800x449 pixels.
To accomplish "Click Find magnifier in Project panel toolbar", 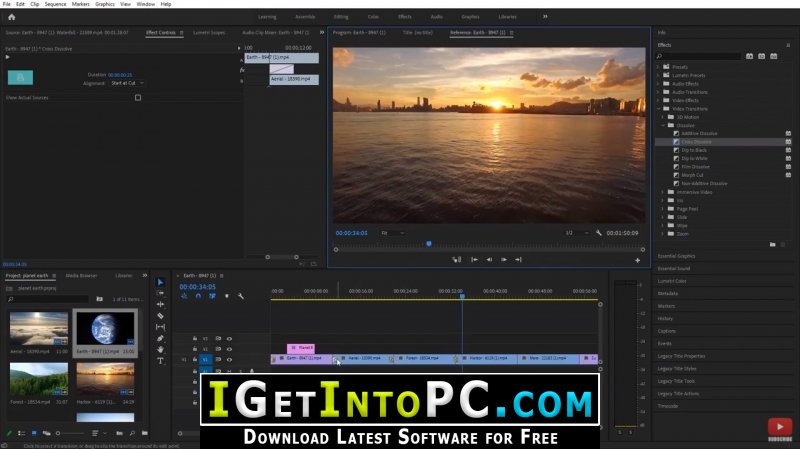I will click(x=132, y=433).
